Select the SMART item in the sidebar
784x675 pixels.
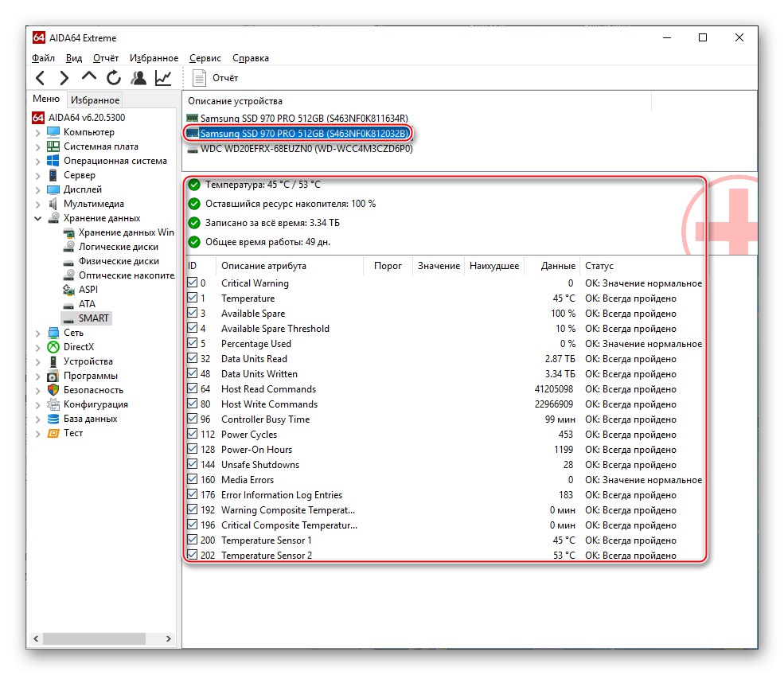(x=92, y=318)
